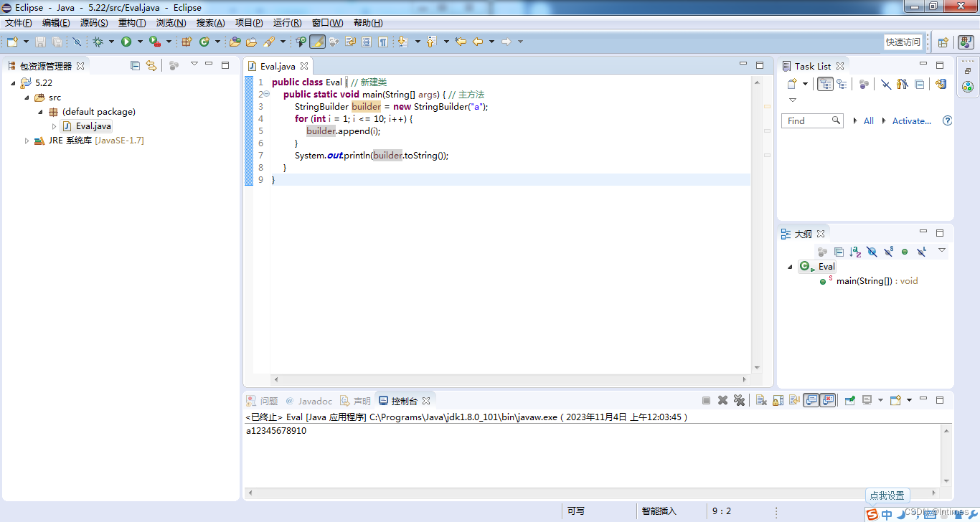Switch to the 声明 tab
This screenshot has height=522, width=980.
pyautogui.click(x=355, y=401)
